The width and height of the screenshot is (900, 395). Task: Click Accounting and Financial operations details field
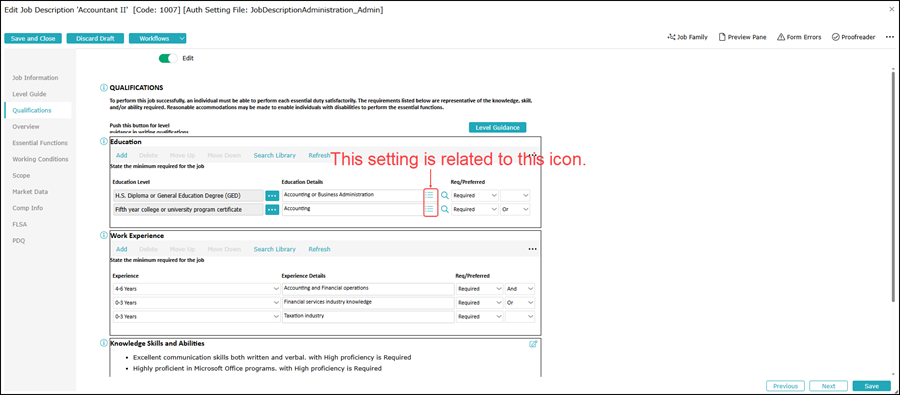click(x=368, y=289)
